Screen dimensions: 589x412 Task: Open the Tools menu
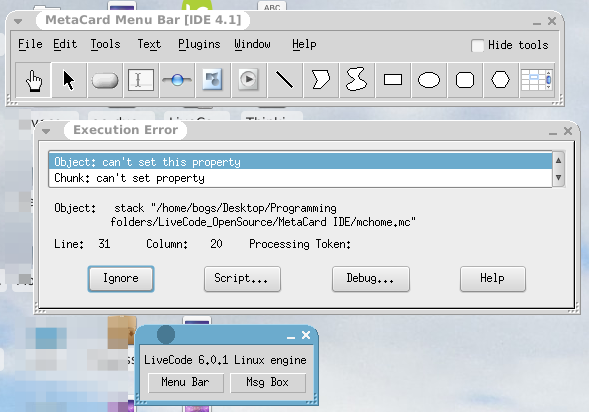point(106,44)
